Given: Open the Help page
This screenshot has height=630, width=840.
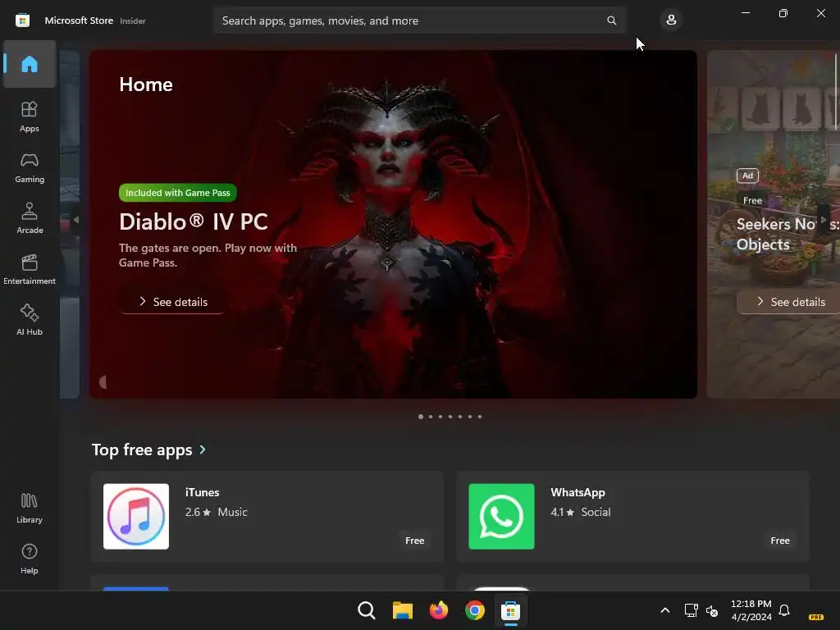Looking at the screenshot, I should [30, 559].
